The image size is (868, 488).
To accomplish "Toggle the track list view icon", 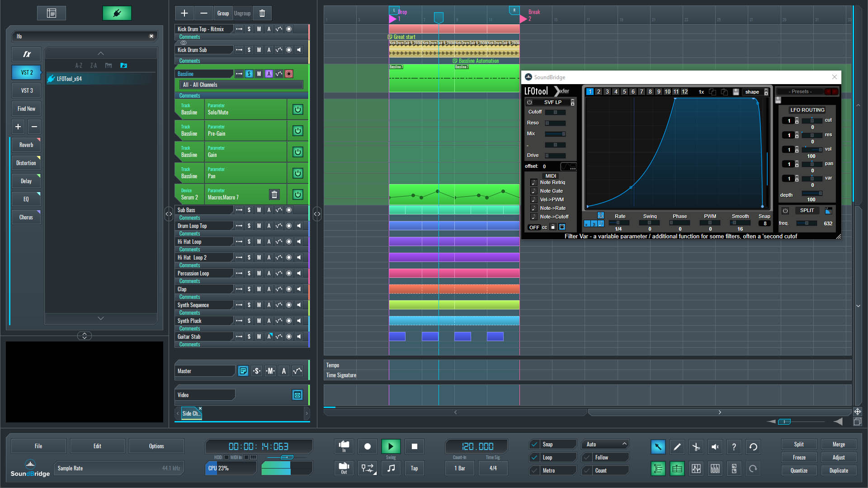I will (658, 469).
